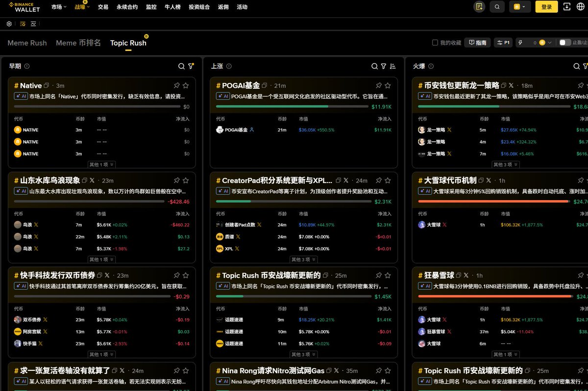Expand the 战壕 menu dropdown

(82, 7)
